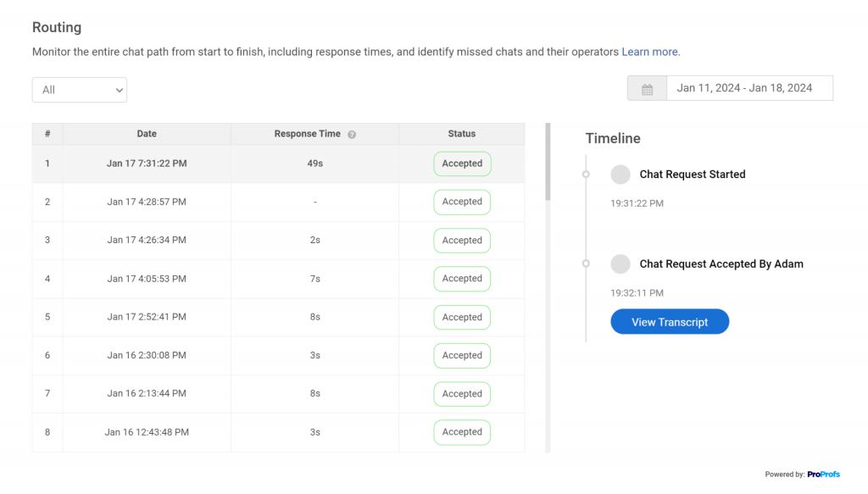Click the Chat Request Started avatar circle

tap(620, 175)
